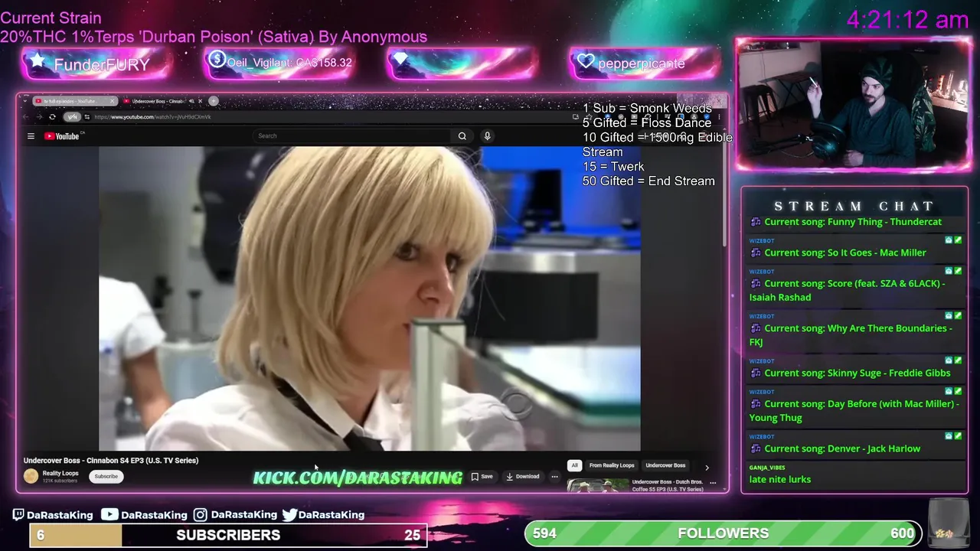Click the Twitter DaRastaKing social icon
Image resolution: width=980 pixels, height=551 pixels.
[x=289, y=515]
